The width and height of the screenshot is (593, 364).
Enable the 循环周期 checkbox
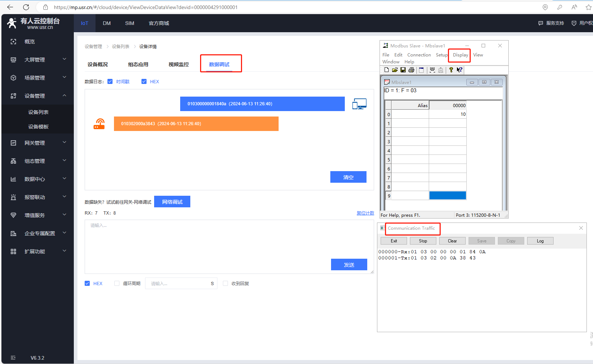pos(117,283)
